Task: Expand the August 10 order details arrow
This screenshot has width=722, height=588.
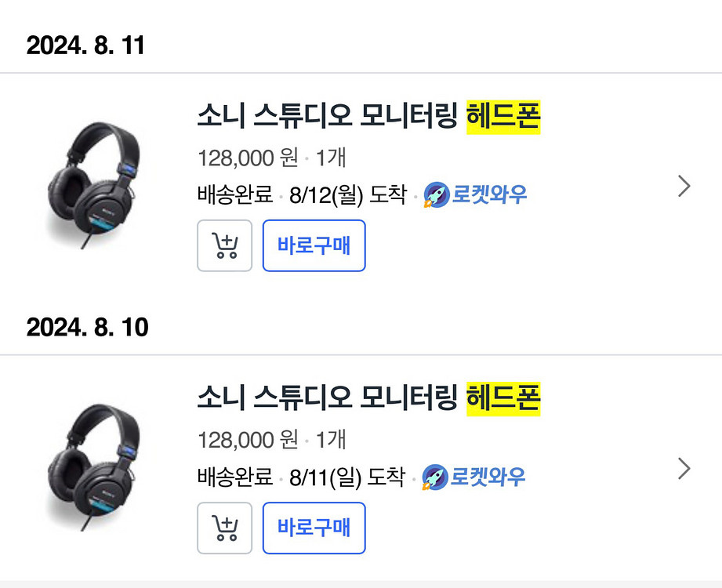Action: point(684,468)
